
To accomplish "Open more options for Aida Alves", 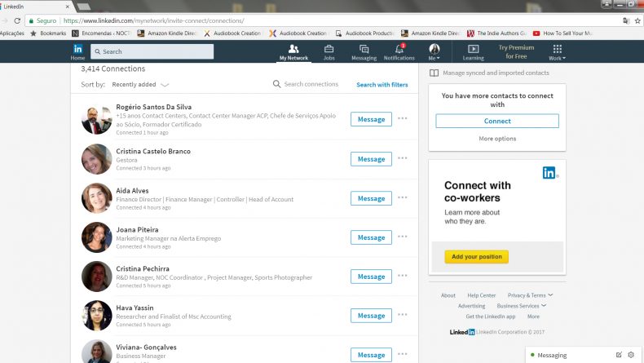I will click(403, 197).
